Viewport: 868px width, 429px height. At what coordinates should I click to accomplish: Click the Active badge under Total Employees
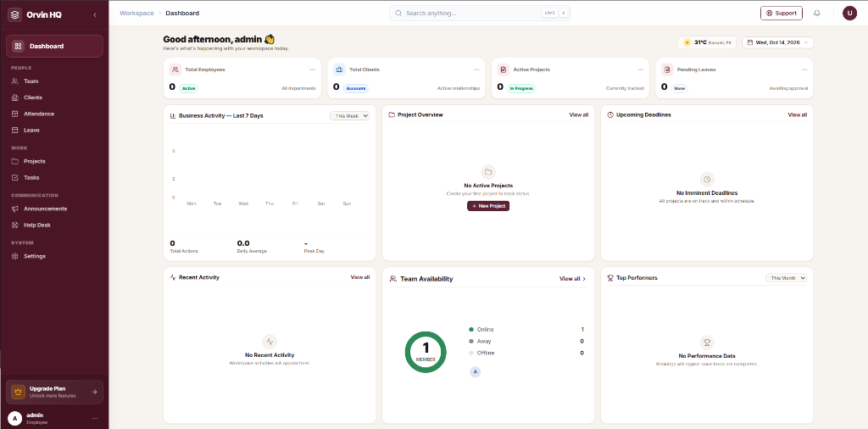(x=188, y=88)
